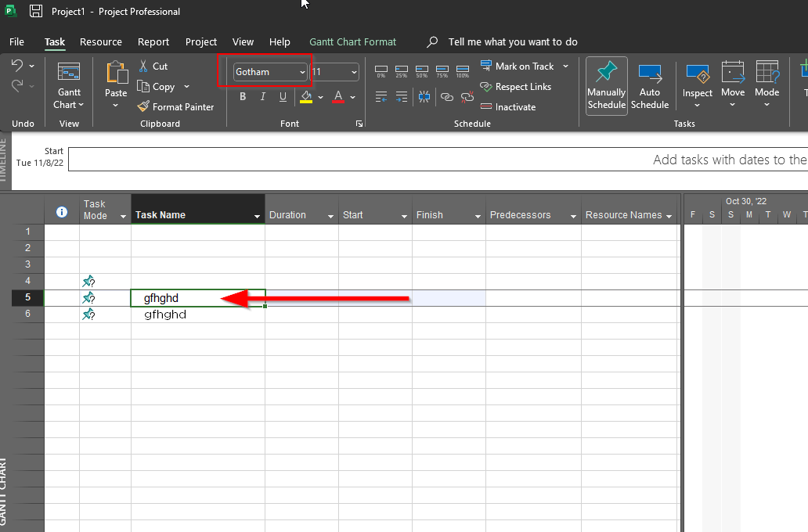Open Start column filter arrow
The height and width of the screenshot is (532, 808).
(x=404, y=216)
